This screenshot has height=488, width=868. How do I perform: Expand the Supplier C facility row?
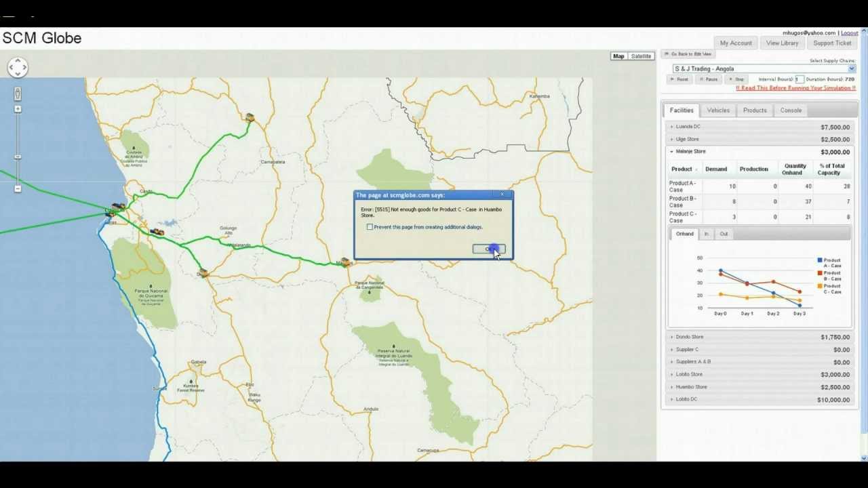759,350
